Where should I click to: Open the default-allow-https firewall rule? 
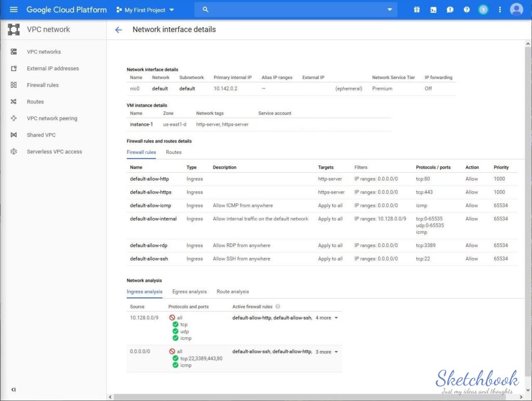coord(151,192)
